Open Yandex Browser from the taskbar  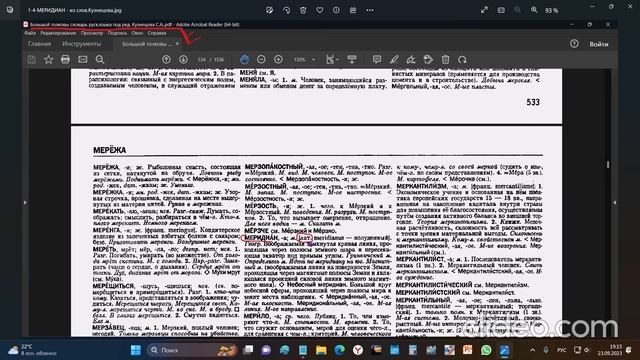(358, 350)
